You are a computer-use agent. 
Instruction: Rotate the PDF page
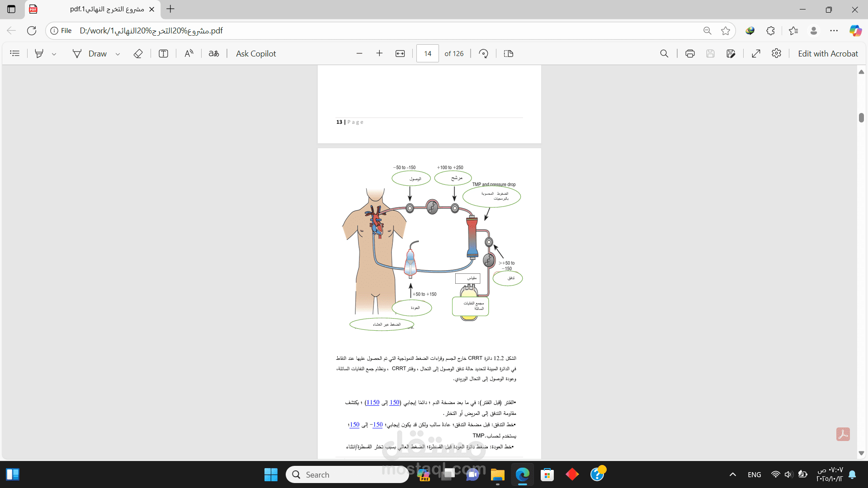click(x=483, y=53)
